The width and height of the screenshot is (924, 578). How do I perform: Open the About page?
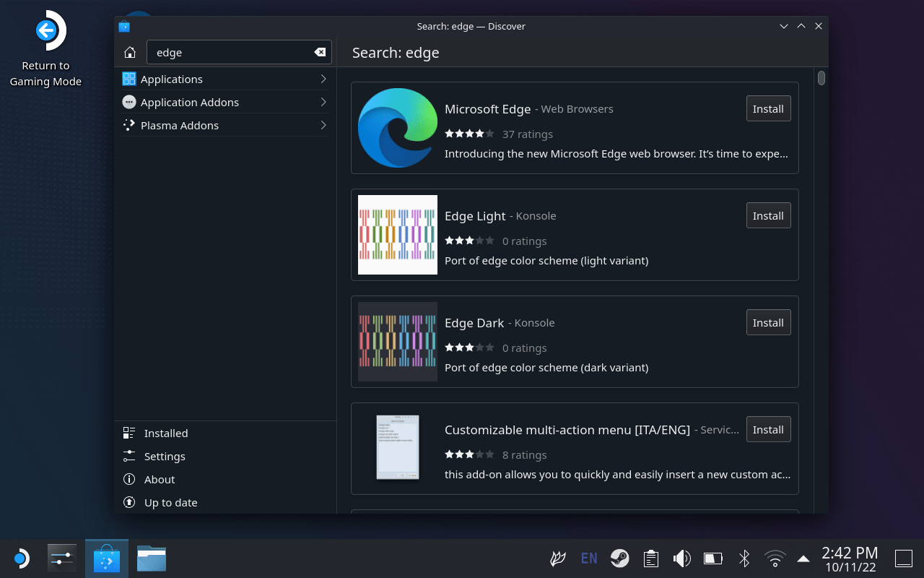[225, 479]
